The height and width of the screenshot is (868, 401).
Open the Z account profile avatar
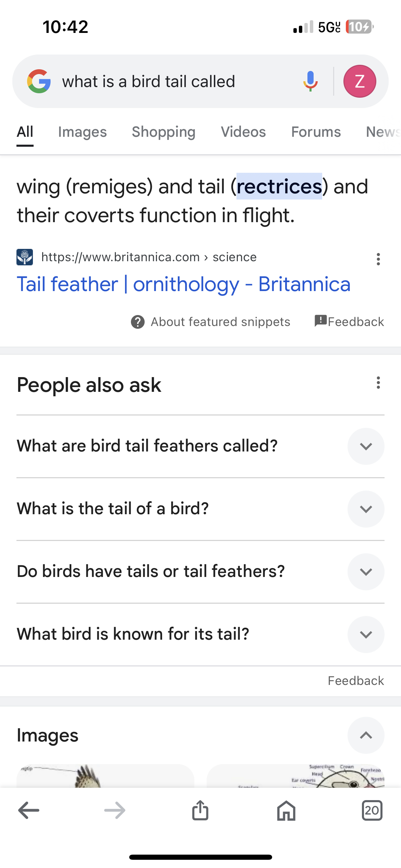point(360,81)
